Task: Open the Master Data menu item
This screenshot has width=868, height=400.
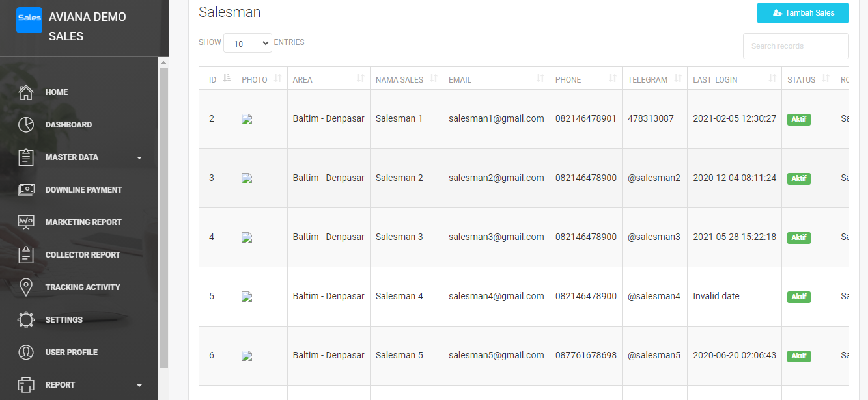Action: tap(72, 157)
